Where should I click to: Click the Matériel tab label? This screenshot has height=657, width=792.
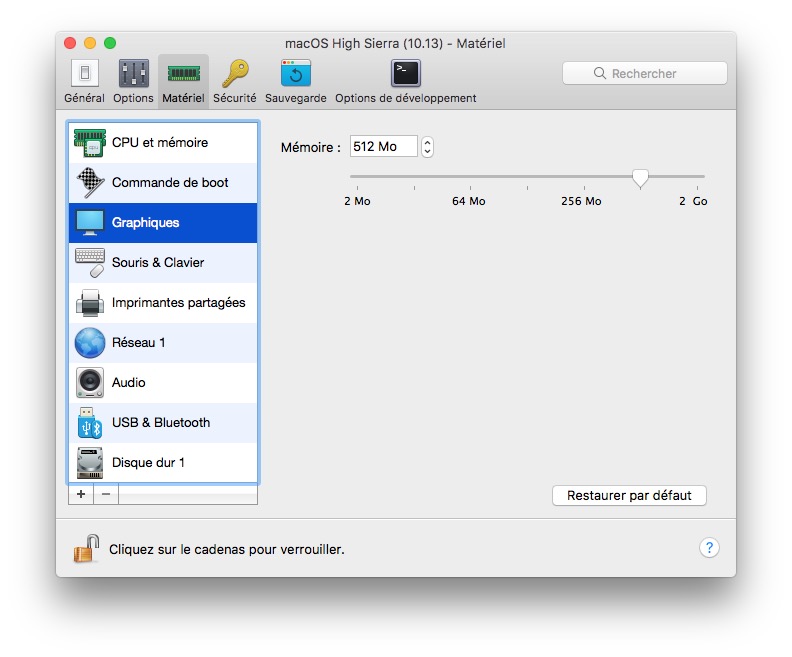183,98
